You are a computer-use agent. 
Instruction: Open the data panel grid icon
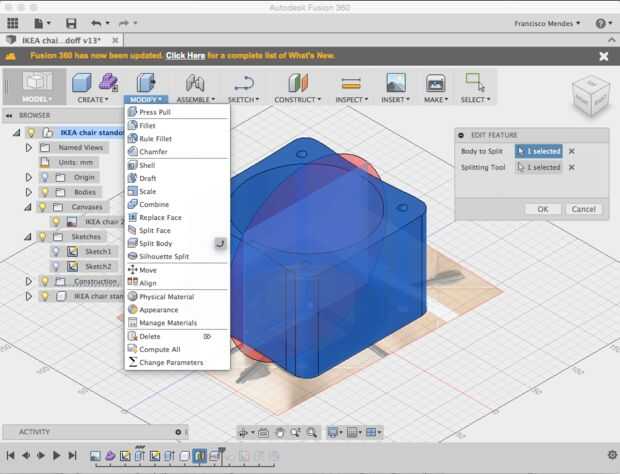pos(13,23)
